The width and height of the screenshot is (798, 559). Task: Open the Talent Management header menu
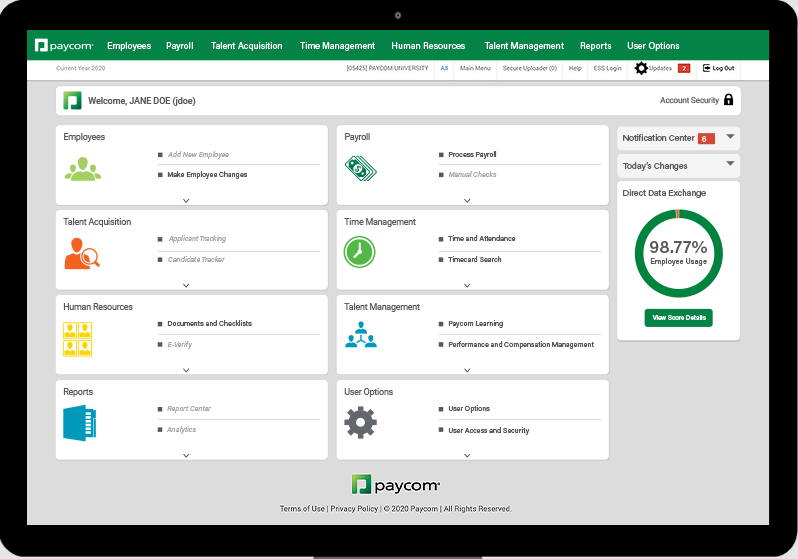tap(524, 46)
